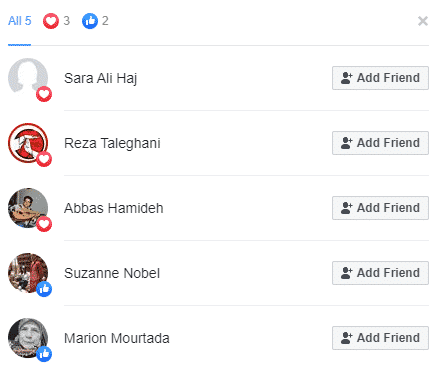This screenshot has width=437, height=372.
Task: Add Suzanne Nobel as friend
Action: click(x=380, y=273)
